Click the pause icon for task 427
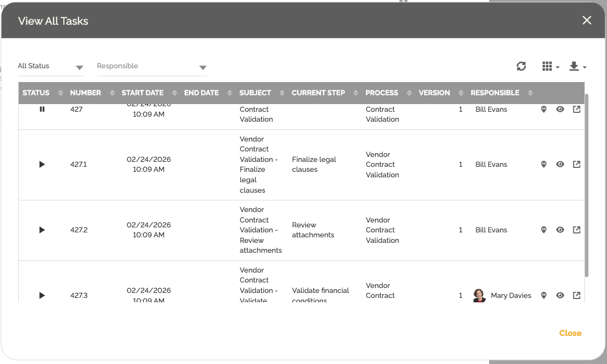 (x=42, y=110)
